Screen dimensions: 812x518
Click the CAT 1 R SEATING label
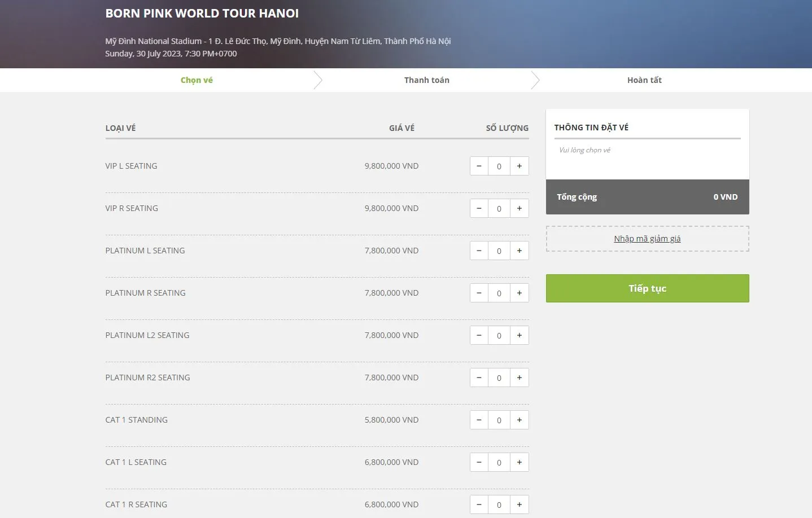pos(136,504)
